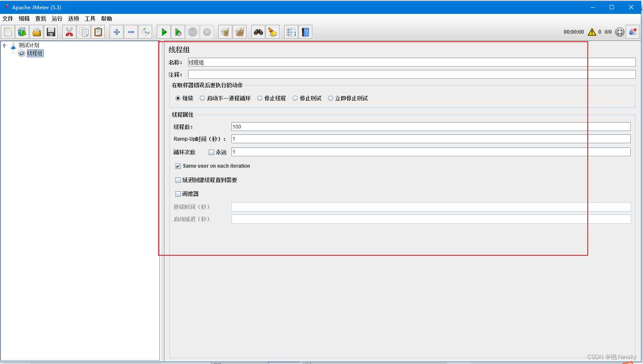Click the Toggle enable/disable icon
The height and width of the screenshot is (364, 643).
[145, 32]
